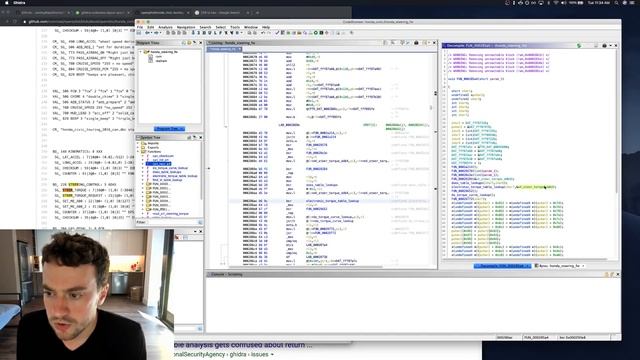This screenshot has height=360, width=640.
Task: Click the 'B' next bookmark toolbar icon
Action: point(237,33)
